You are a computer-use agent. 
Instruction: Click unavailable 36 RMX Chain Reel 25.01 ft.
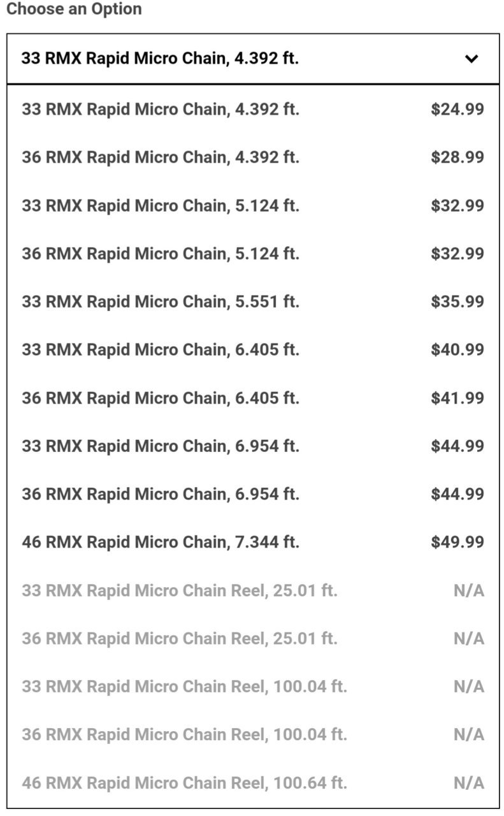(253, 638)
